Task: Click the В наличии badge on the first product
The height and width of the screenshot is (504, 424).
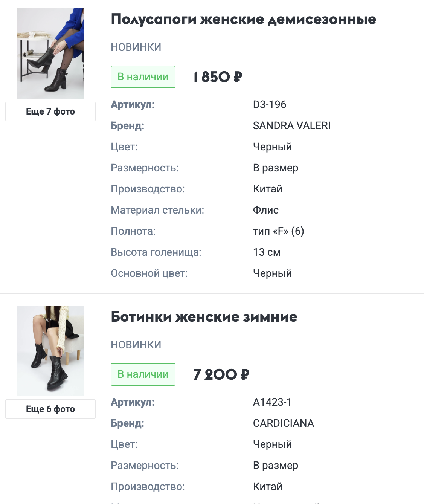Action: [x=143, y=76]
